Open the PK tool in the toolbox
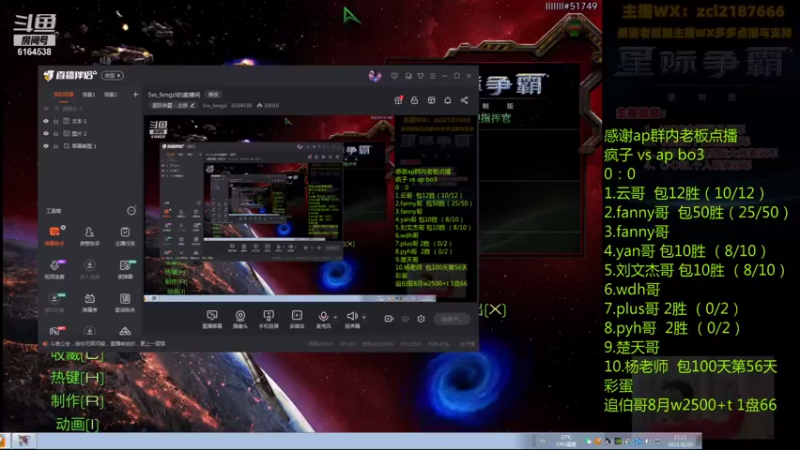The height and width of the screenshot is (450, 800). point(55,331)
